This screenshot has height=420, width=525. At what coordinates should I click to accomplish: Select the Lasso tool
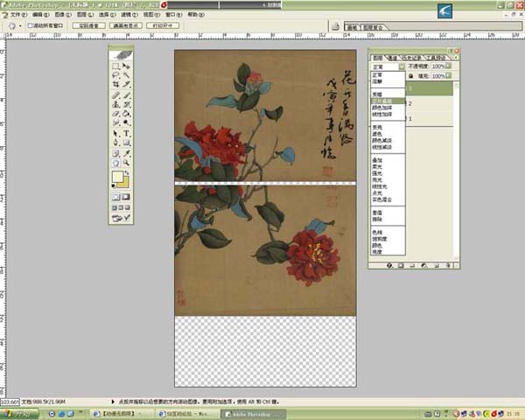pos(115,75)
